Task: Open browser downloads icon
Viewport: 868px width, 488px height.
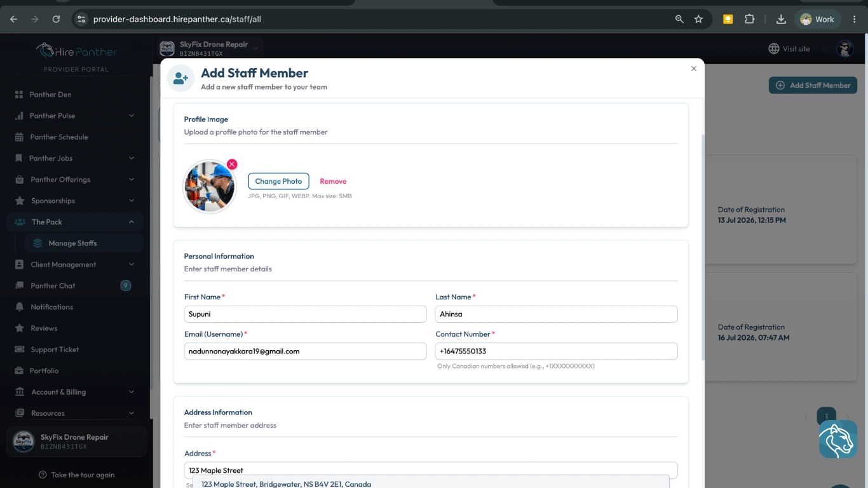Action: point(781,19)
